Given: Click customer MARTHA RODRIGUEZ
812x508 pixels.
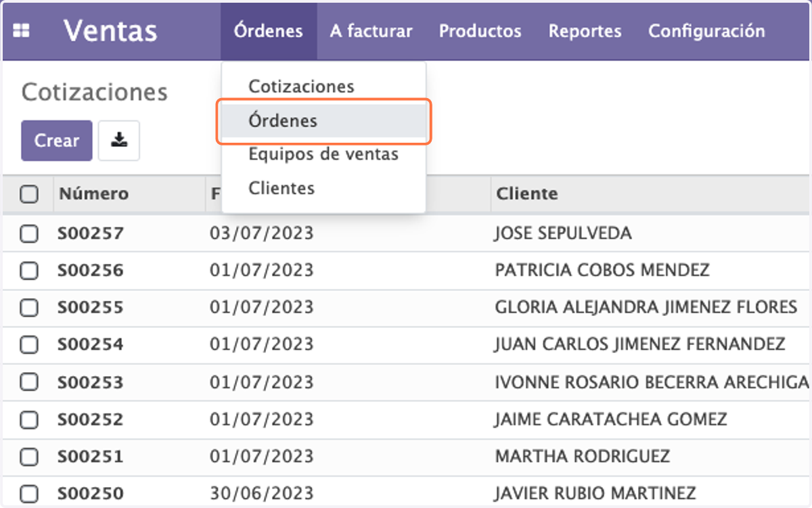Looking at the screenshot, I should (x=583, y=457).
